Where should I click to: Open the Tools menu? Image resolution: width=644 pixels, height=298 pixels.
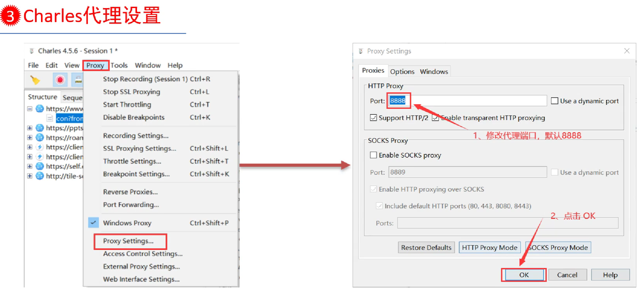119,65
